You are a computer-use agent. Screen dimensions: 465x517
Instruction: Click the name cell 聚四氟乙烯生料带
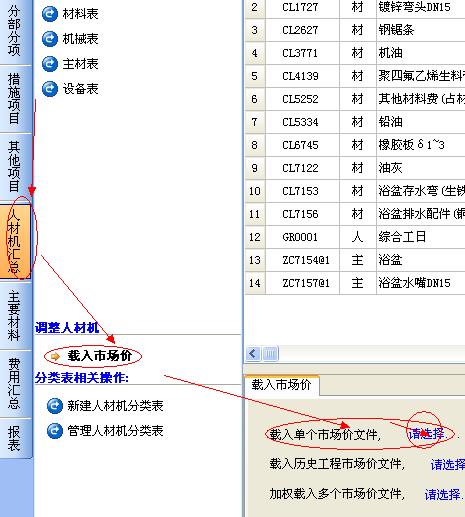click(x=421, y=76)
